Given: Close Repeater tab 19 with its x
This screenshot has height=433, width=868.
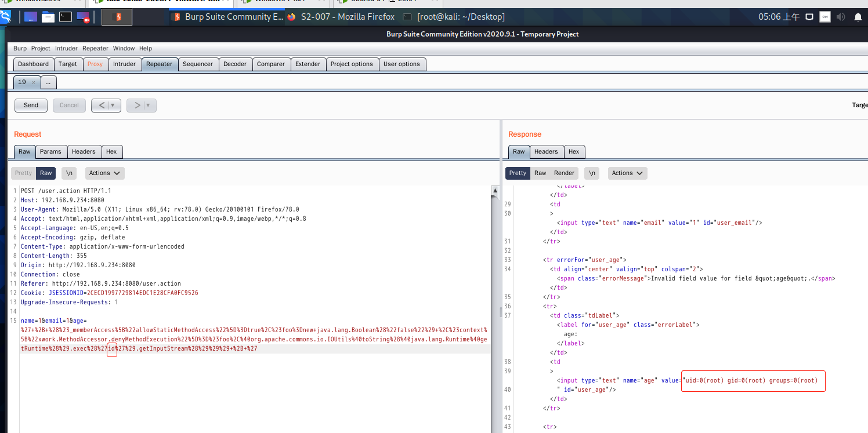Looking at the screenshot, I should pyautogui.click(x=33, y=83).
